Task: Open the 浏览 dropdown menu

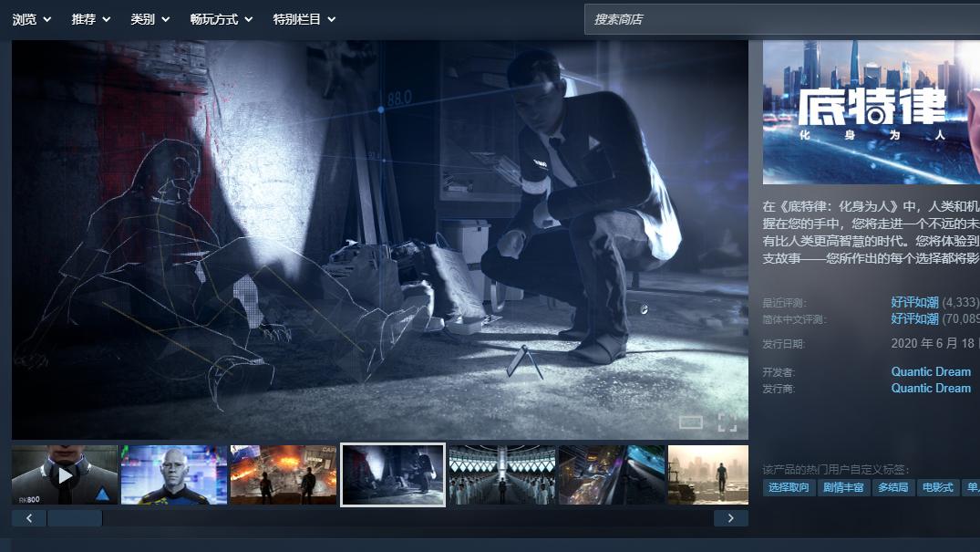Action: [x=31, y=19]
